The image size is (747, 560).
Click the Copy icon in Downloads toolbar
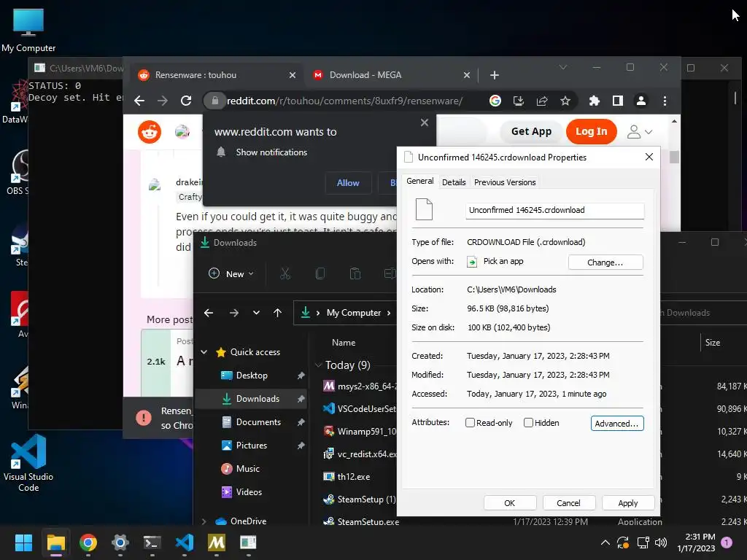pos(320,274)
